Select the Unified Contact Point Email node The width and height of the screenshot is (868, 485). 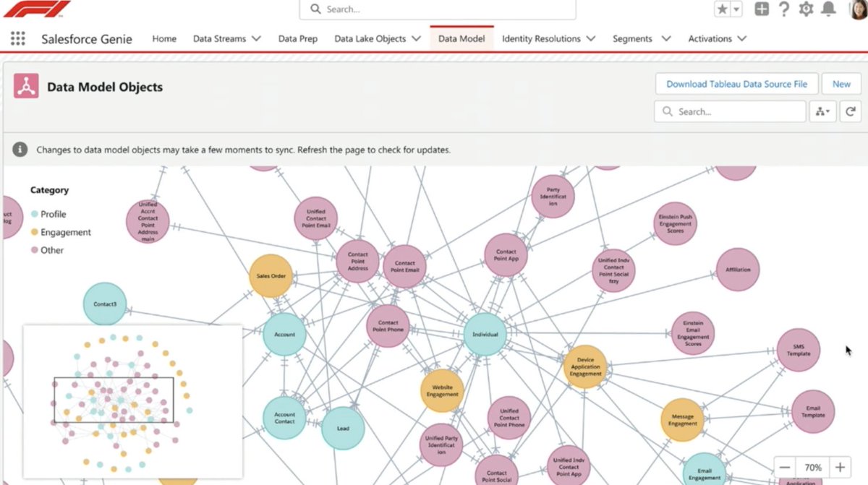(x=316, y=218)
